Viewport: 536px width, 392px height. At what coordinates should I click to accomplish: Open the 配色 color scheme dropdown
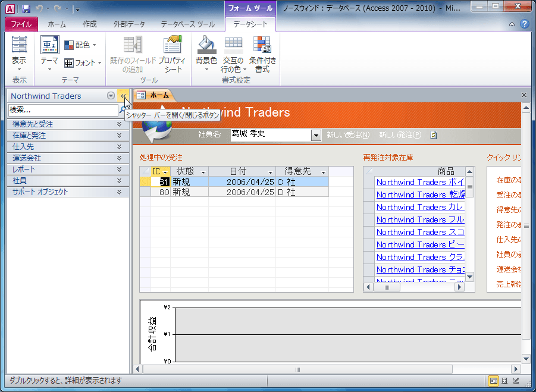pos(80,45)
